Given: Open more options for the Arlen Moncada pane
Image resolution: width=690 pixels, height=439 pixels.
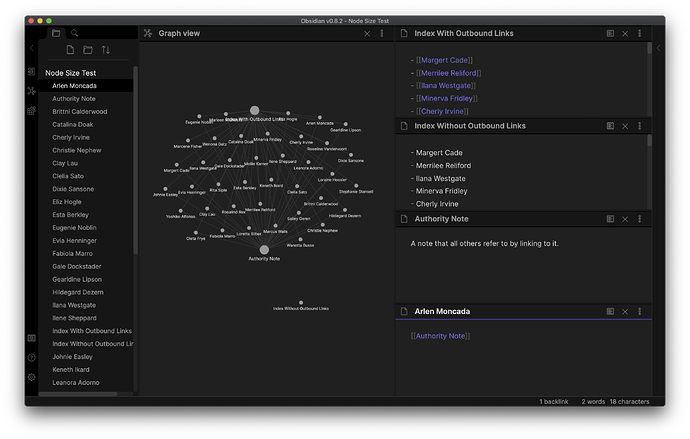Looking at the screenshot, I should (639, 311).
